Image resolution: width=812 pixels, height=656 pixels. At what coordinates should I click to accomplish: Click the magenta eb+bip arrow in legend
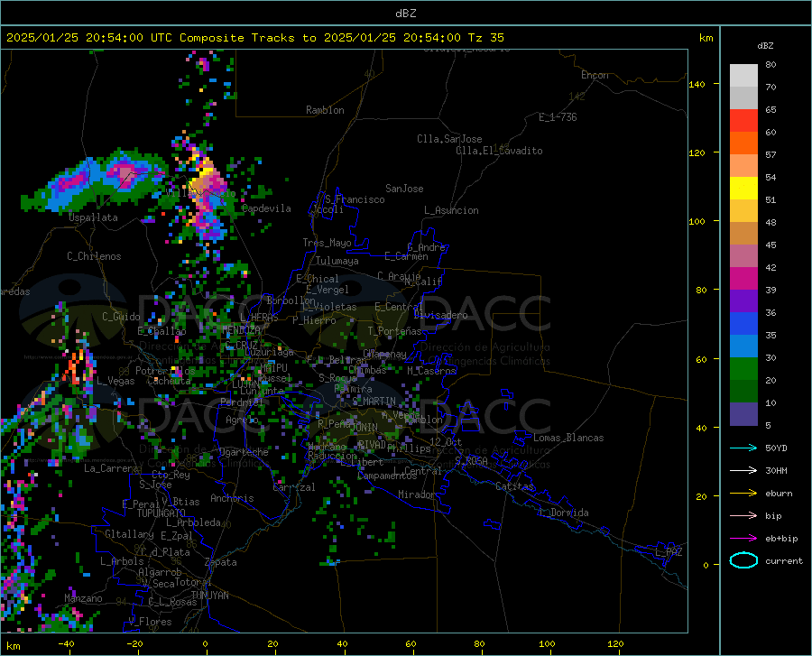(x=743, y=539)
